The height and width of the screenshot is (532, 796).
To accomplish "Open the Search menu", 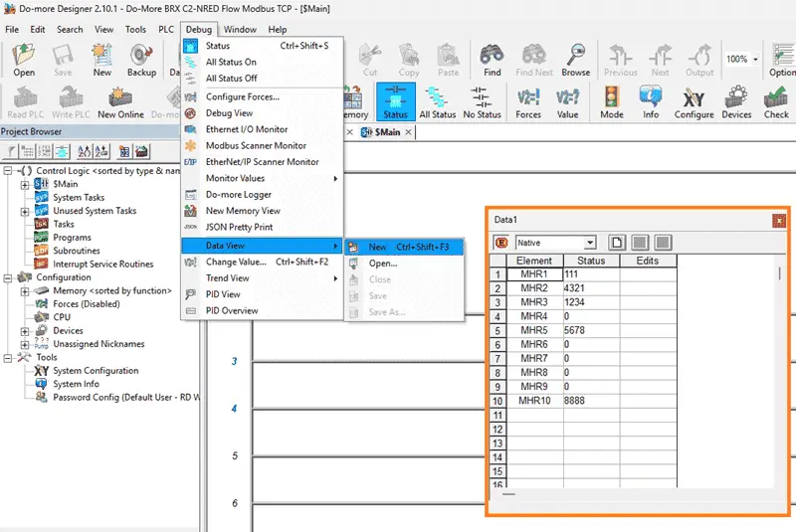I will coord(70,30).
